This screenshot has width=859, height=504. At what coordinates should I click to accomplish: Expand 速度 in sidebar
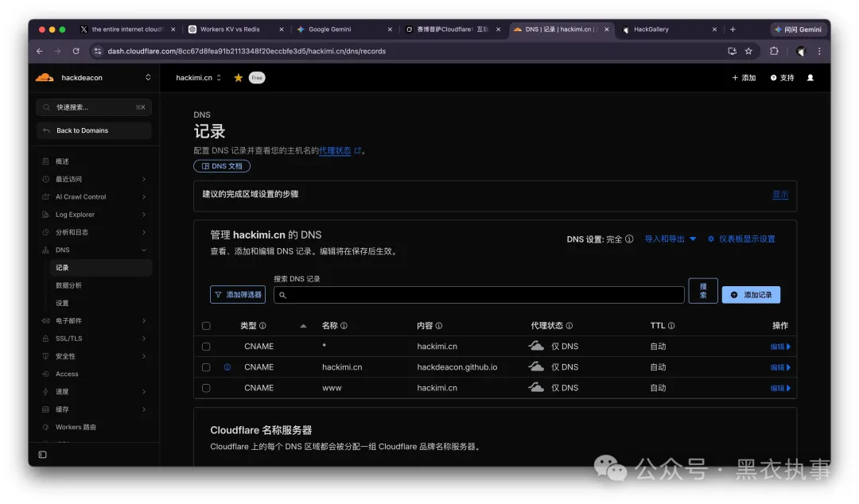[94, 392]
